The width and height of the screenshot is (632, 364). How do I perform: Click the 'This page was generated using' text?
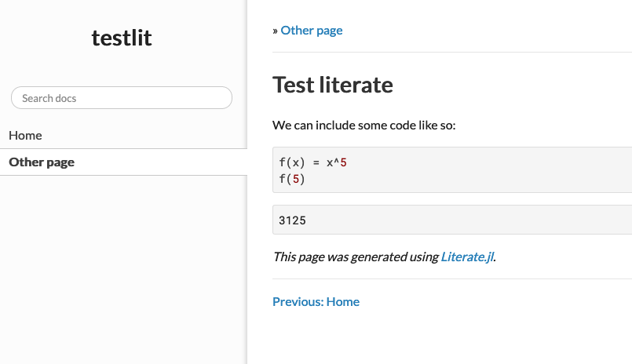click(356, 257)
